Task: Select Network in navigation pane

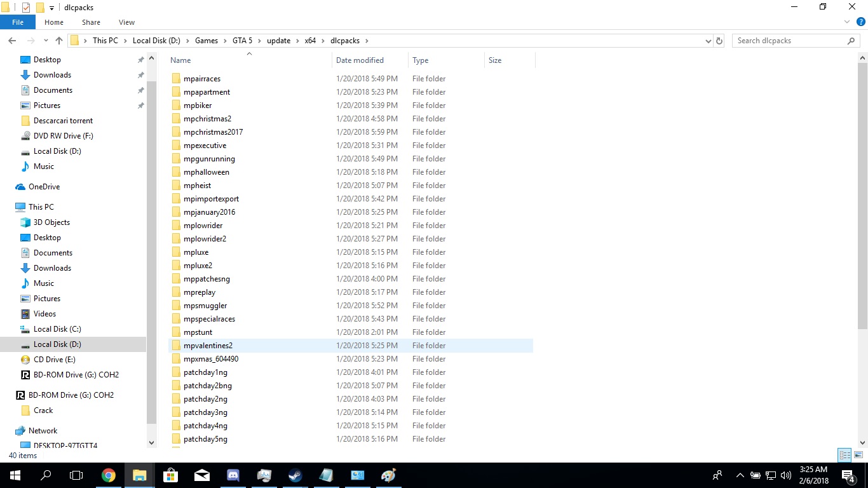Action: coord(43,431)
